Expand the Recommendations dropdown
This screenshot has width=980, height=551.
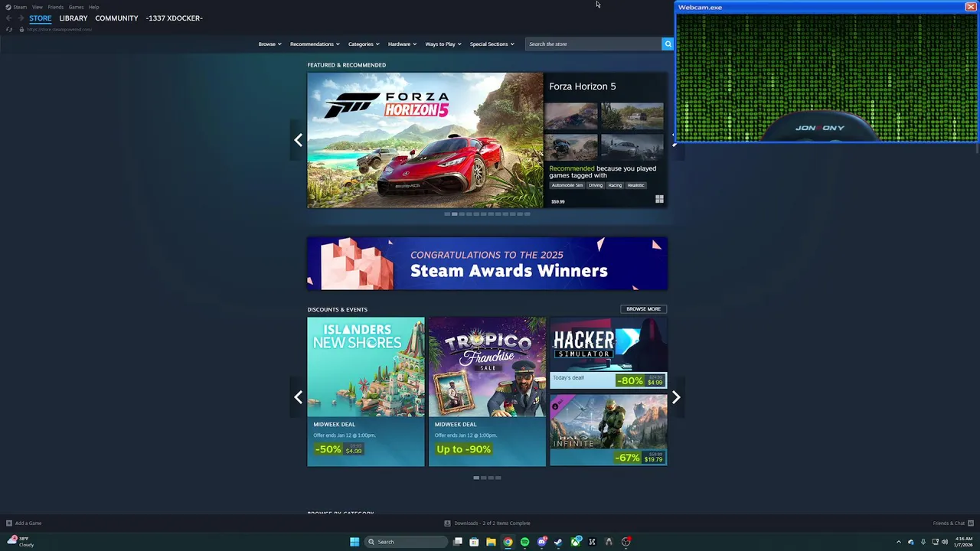pos(315,44)
